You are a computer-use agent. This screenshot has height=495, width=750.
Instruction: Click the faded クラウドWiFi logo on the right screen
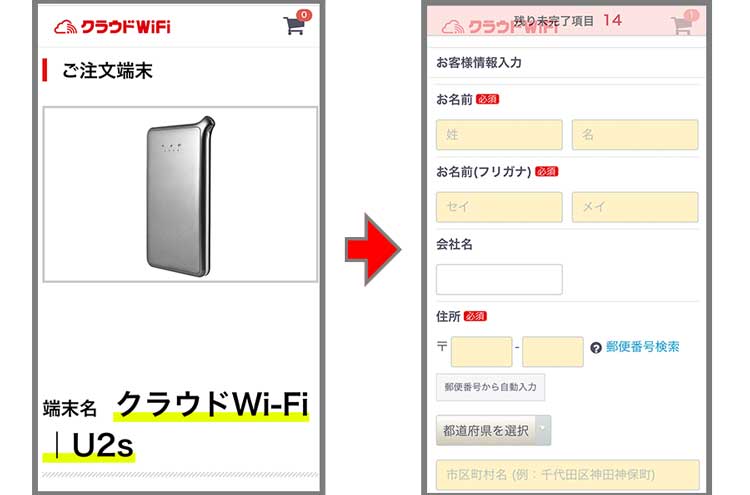pyautogui.click(x=500, y=27)
